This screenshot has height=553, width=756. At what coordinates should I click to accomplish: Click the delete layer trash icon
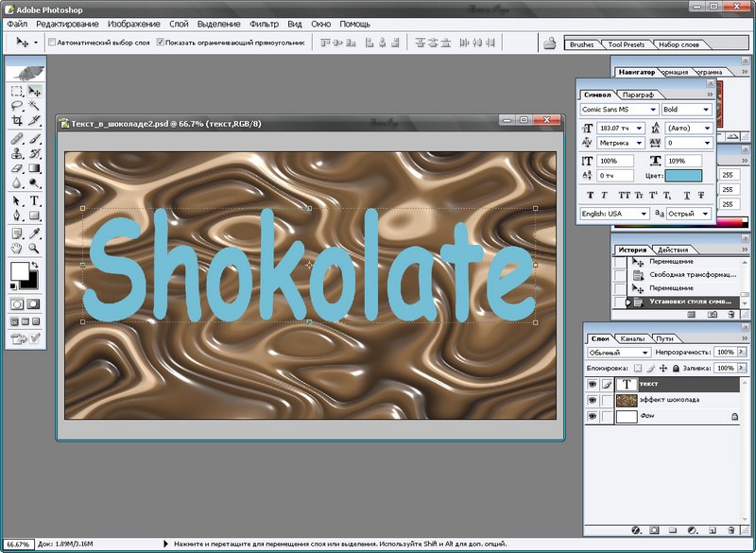pyautogui.click(x=730, y=531)
